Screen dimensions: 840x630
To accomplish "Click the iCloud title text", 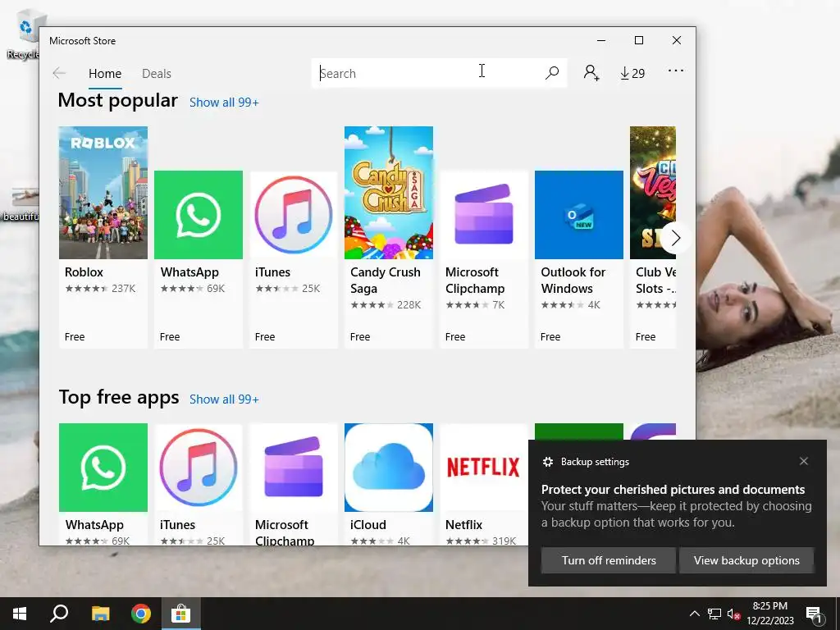I will tap(368, 525).
